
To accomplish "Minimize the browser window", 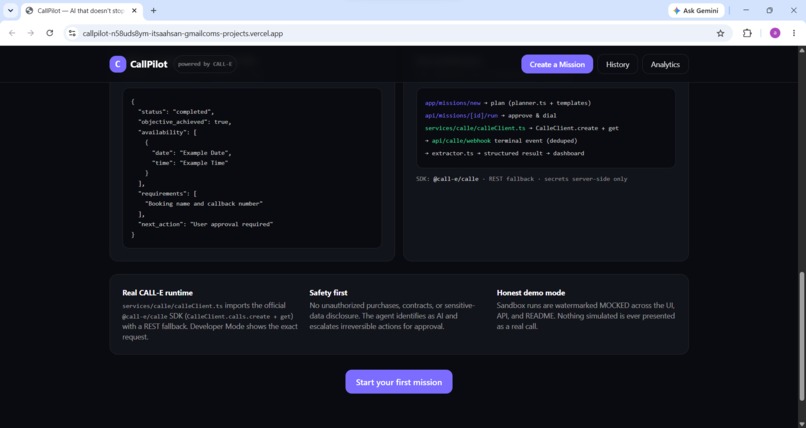I will coord(746,10).
